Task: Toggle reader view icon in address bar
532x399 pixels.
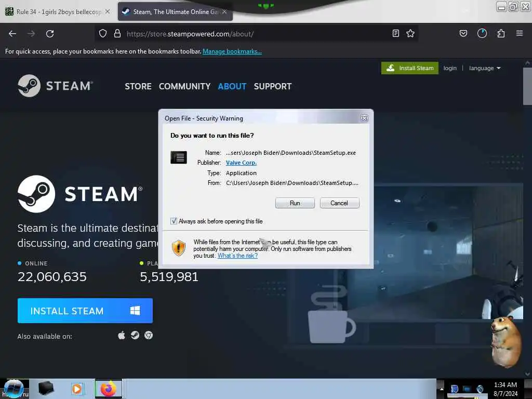Action: 395,33
